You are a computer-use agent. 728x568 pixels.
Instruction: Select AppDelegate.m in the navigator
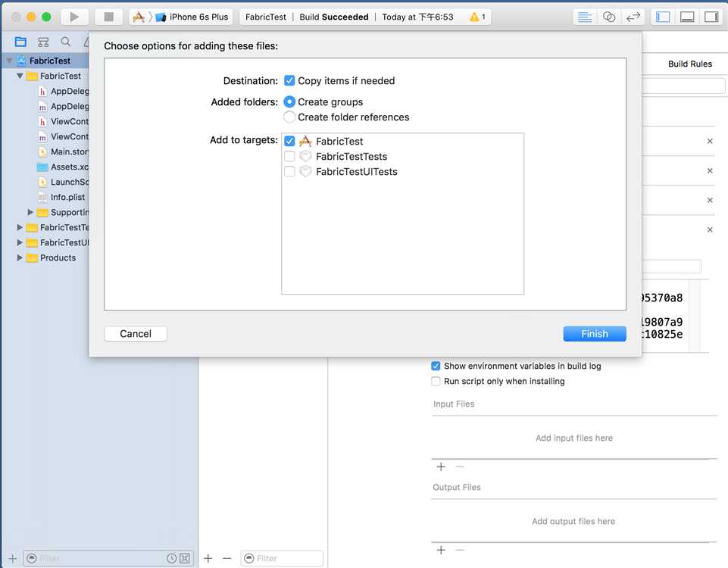(x=63, y=106)
